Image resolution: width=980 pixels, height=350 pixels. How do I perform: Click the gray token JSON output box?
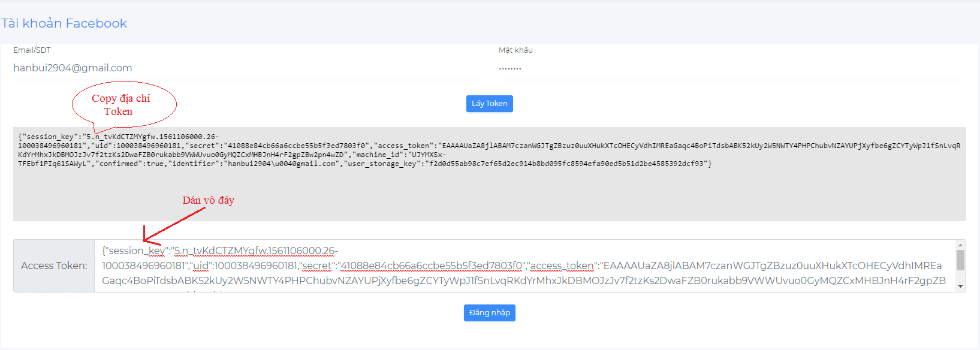click(x=489, y=192)
